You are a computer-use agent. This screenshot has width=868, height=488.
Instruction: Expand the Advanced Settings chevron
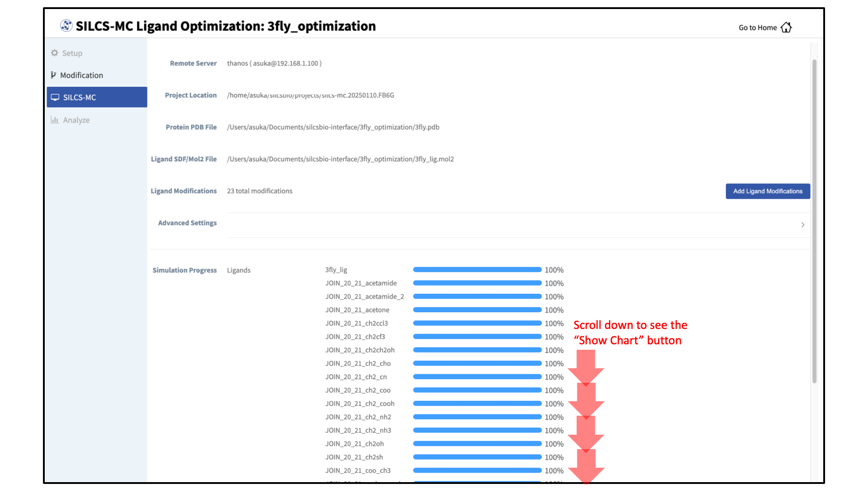click(802, 225)
